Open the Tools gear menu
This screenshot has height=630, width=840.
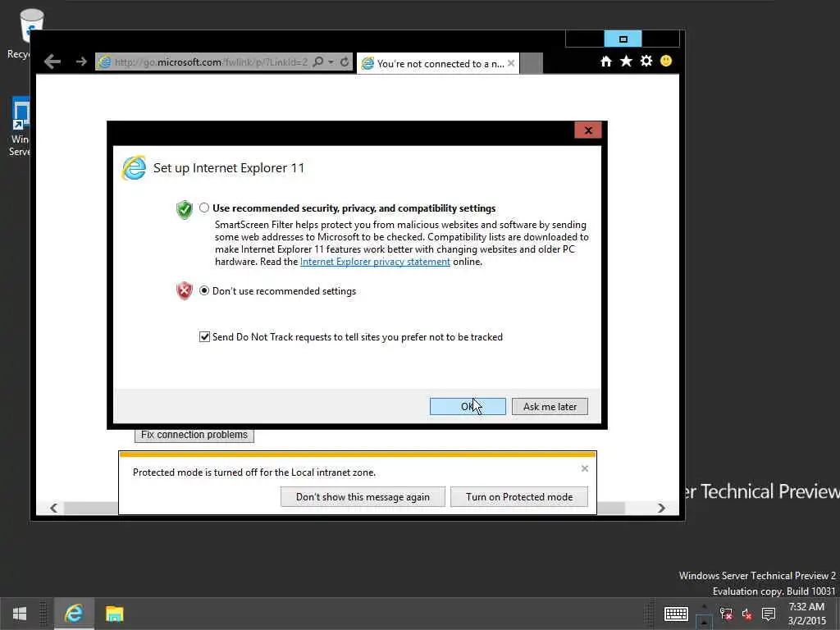(646, 61)
